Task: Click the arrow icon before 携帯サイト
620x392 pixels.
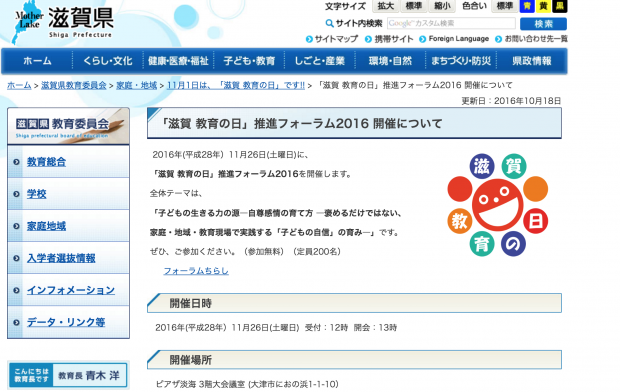Action: coord(368,39)
